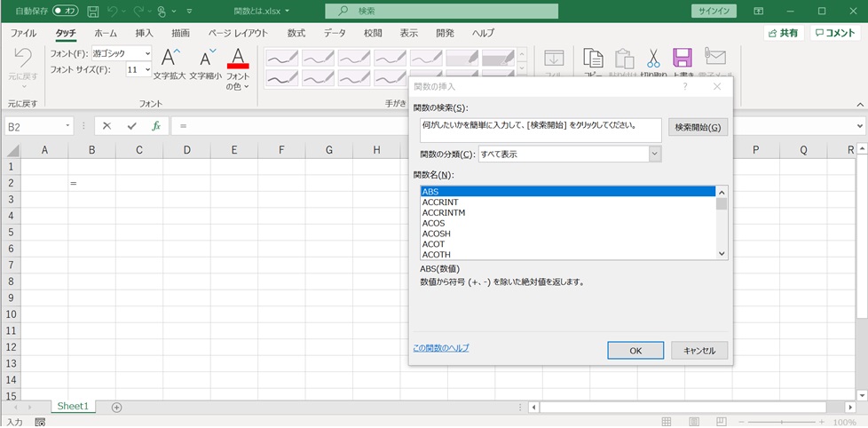Click the purple floppy disk overwrite-save icon

tap(682, 59)
